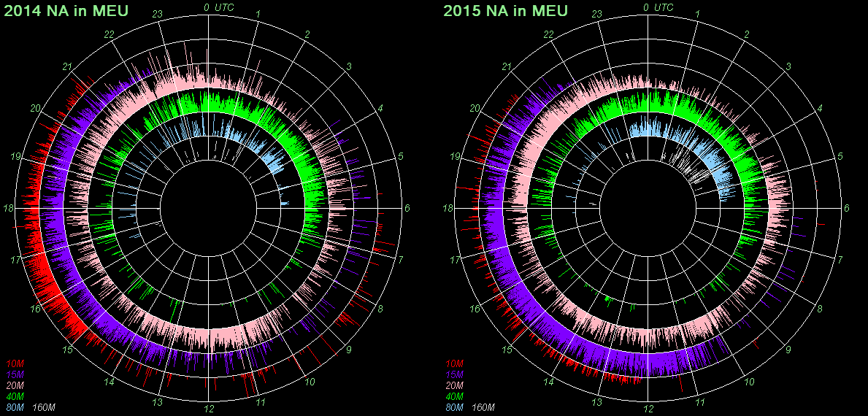Click the pink 20M legend entry in 2014 chart
Image resolution: width=868 pixels, height=416 pixels.
pos(15,385)
